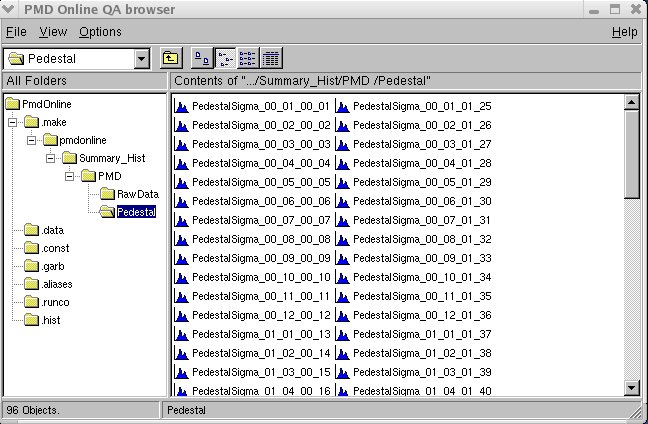Click the contents scrollbar up arrow

click(631, 102)
